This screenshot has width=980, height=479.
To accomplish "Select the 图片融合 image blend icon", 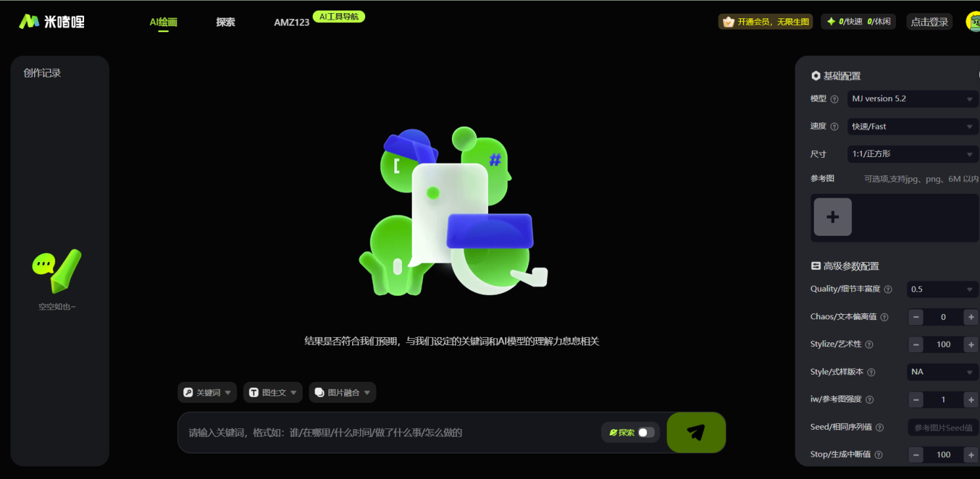I will click(x=320, y=392).
